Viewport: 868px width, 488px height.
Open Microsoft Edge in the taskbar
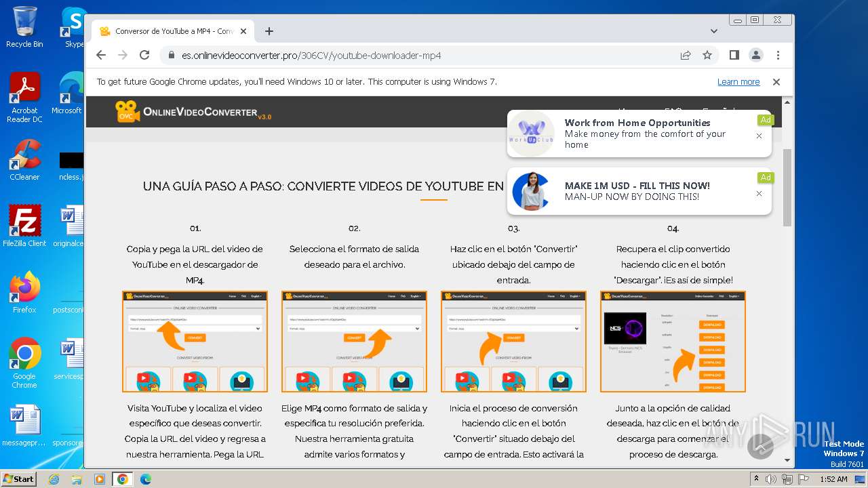pyautogui.click(x=146, y=479)
